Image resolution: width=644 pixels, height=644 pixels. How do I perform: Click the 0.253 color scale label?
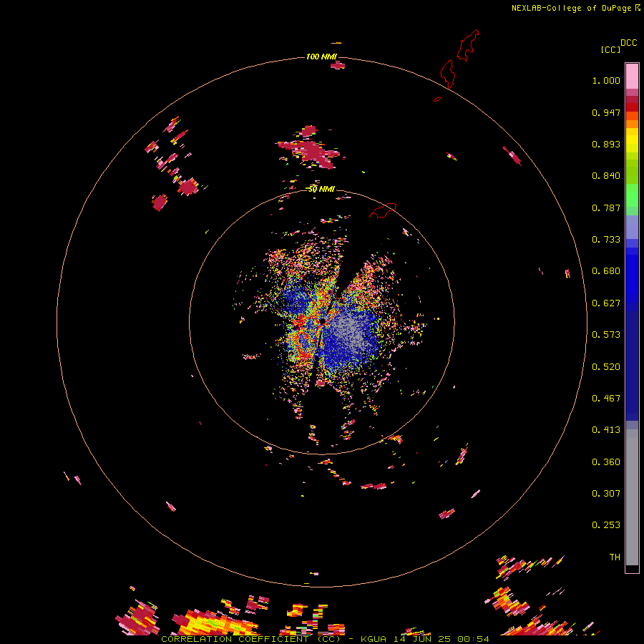606,525
